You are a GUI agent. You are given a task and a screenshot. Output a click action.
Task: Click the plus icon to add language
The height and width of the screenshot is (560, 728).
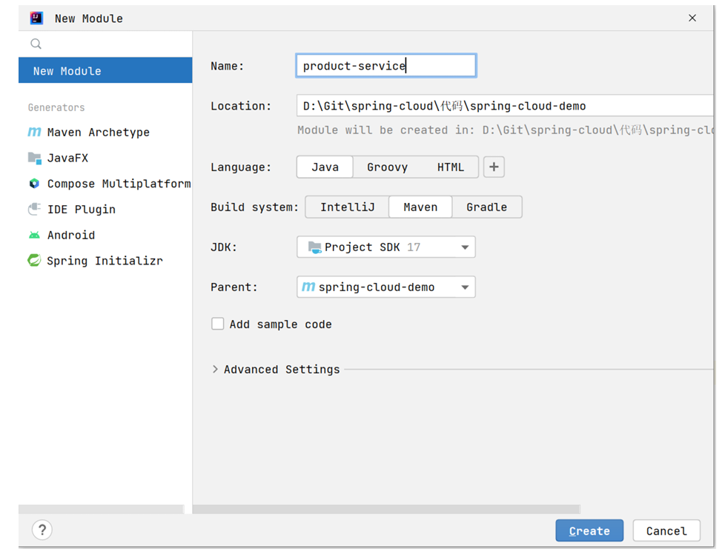tap(494, 167)
